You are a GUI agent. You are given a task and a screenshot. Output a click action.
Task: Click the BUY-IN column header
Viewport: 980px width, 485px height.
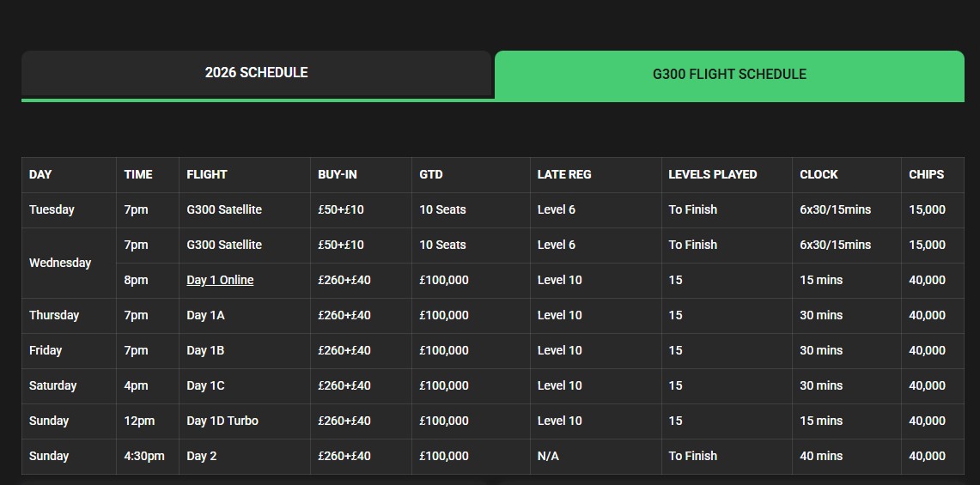pyautogui.click(x=338, y=174)
